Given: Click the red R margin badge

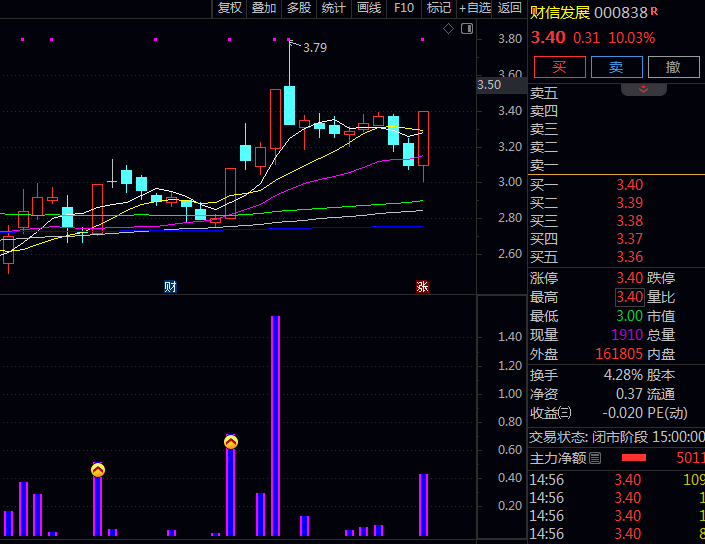Looking at the screenshot, I should click(x=655, y=12).
